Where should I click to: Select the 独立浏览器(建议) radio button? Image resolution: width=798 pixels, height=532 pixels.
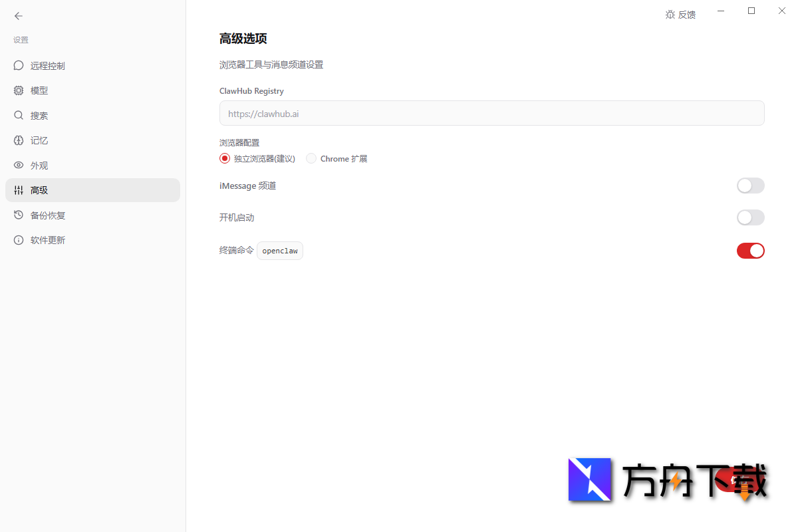pos(224,158)
